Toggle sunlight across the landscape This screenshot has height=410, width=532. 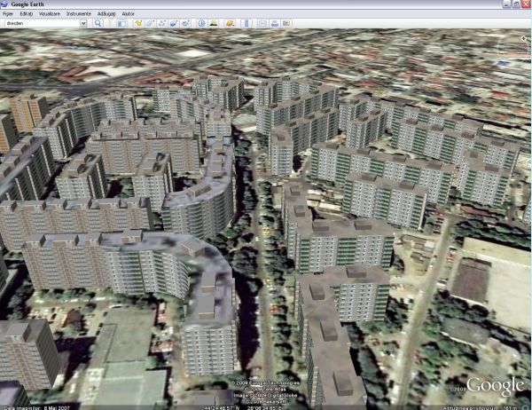click(x=214, y=22)
